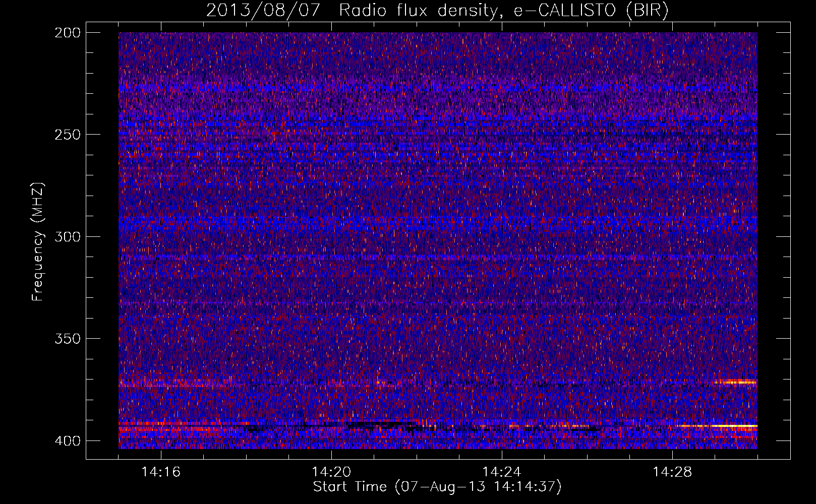This screenshot has height=504, width=816.
Task: Click the 300 frequency tick label
Action: click(67, 237)
